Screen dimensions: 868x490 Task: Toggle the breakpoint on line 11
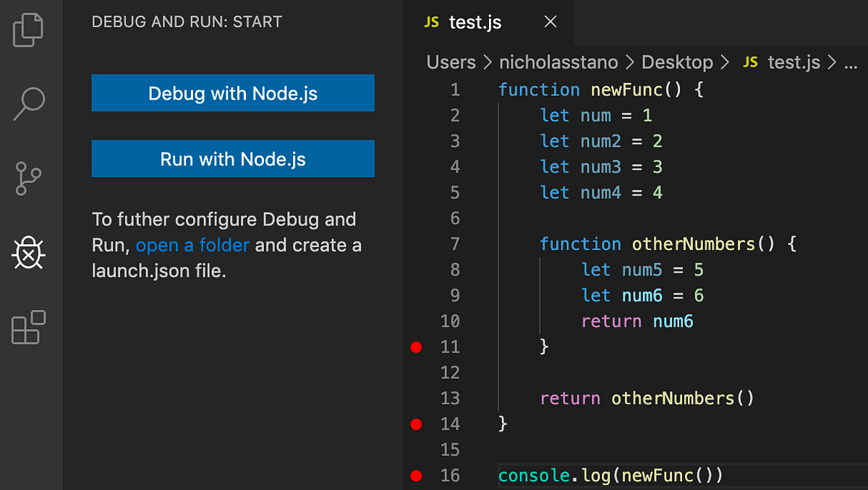[416, 347]
